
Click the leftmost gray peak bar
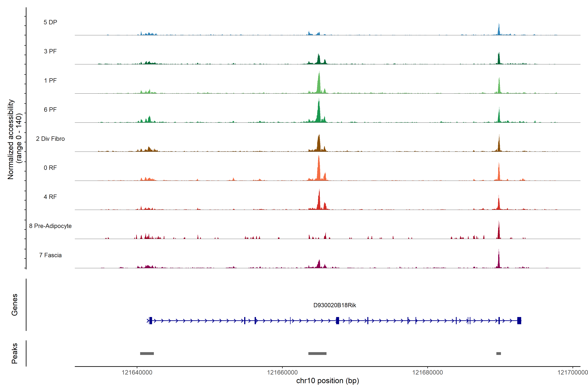[x=147, y=353]
